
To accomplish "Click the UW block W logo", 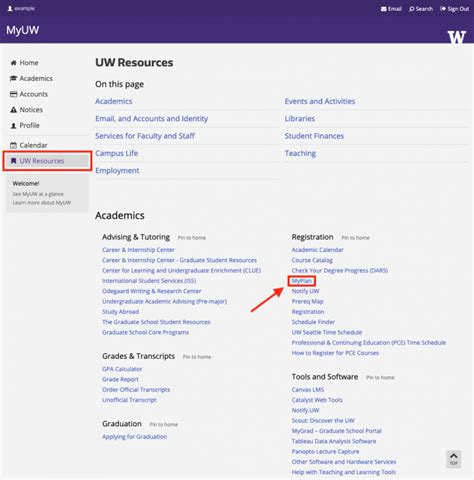I will pos(456,37).
